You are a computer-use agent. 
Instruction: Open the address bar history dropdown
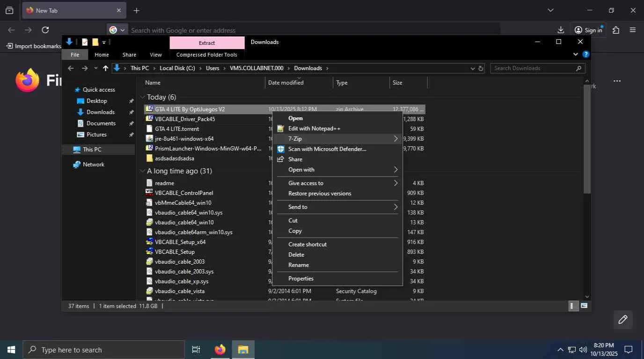[472, 68]
